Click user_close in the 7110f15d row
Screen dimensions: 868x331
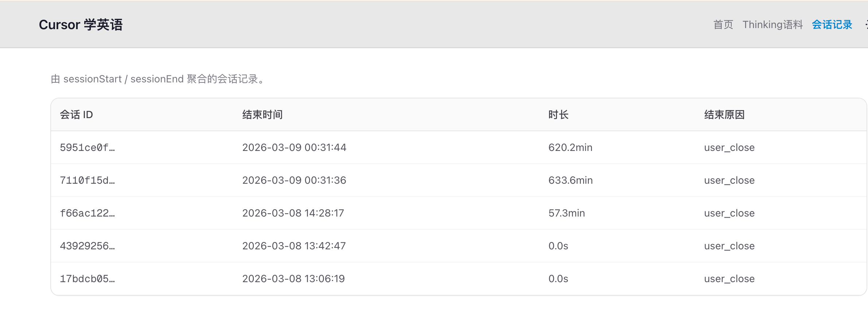pos(729,180)
